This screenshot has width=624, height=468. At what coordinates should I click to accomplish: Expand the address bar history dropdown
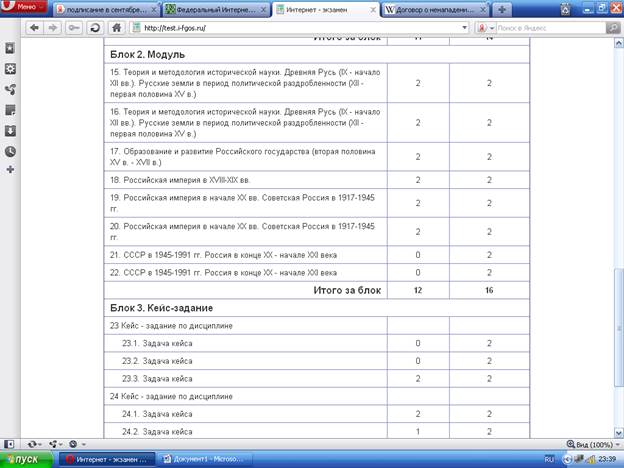(x=464, y=28)
